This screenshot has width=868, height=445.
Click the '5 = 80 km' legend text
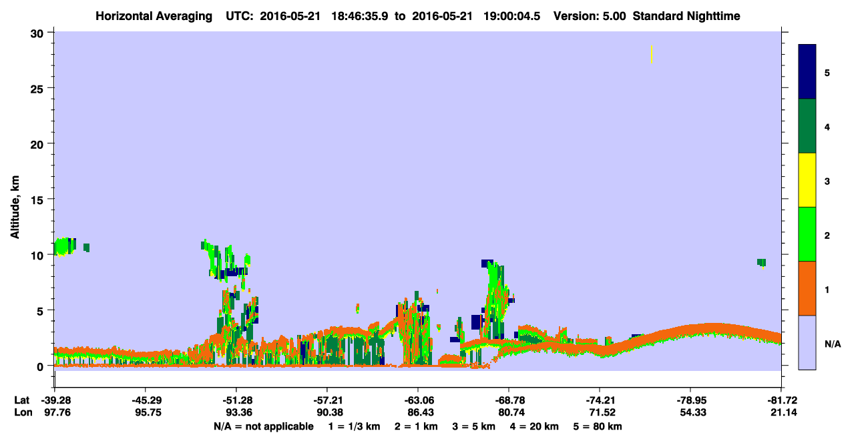598,426
